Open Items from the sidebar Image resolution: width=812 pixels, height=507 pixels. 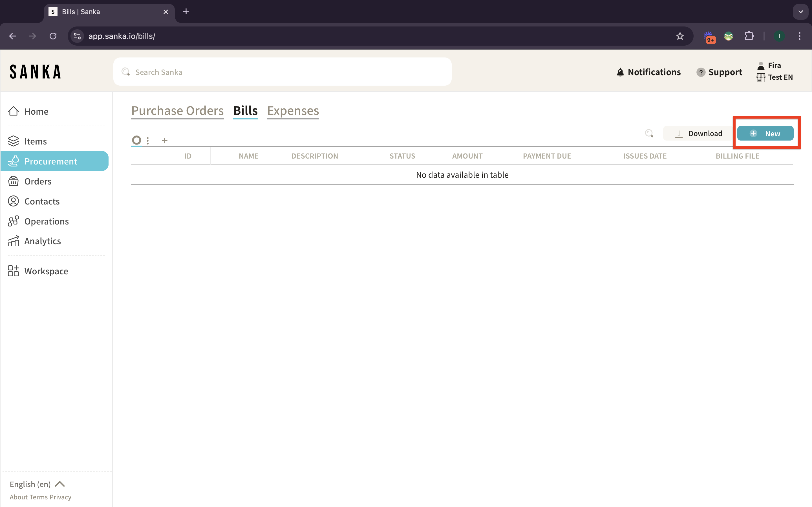tap(35, 141)
